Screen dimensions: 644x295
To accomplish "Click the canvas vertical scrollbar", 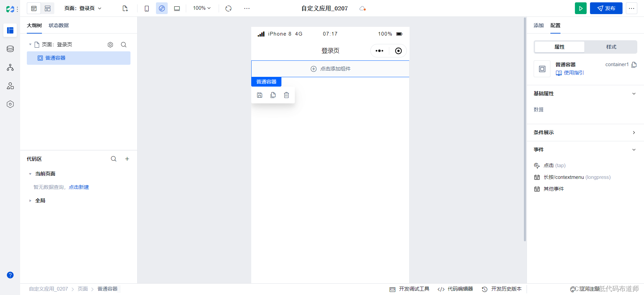I will pyautogui.click(x=525, y=129).
